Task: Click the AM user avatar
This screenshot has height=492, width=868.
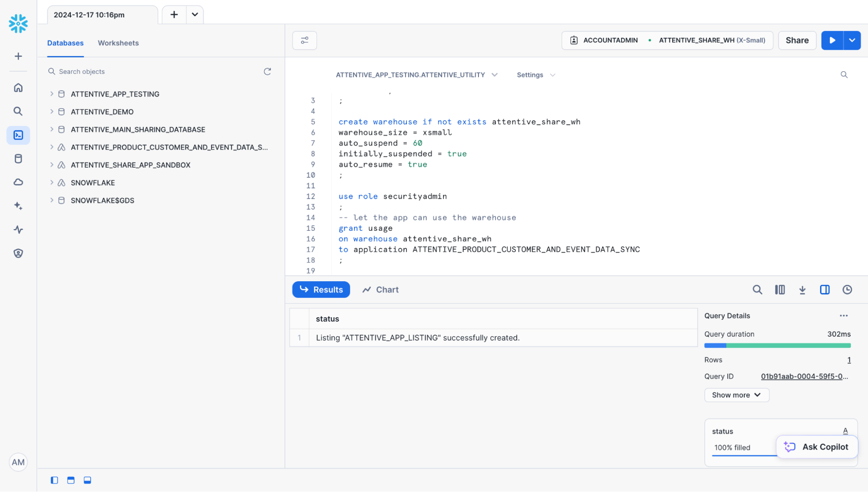Action: point(18,462)
